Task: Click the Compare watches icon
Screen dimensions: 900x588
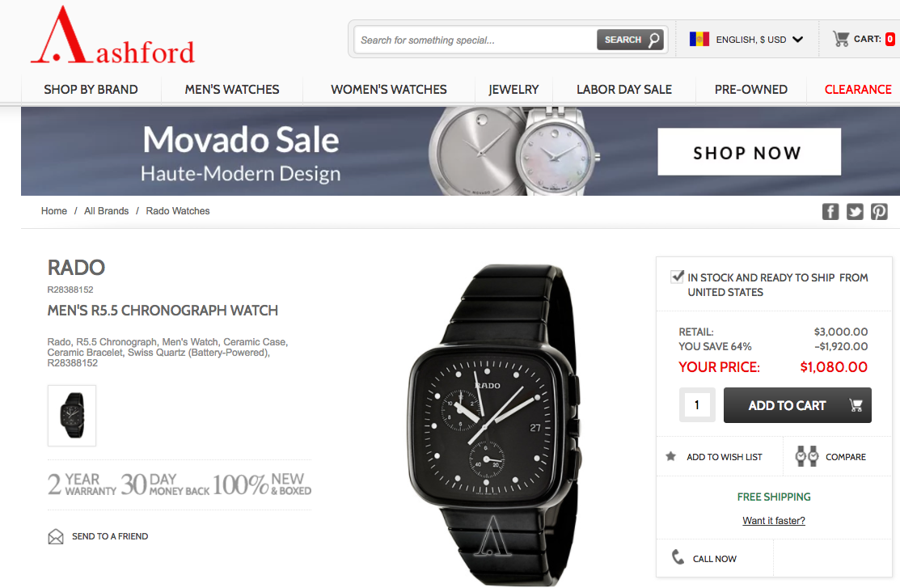Action: coord(806,456)
